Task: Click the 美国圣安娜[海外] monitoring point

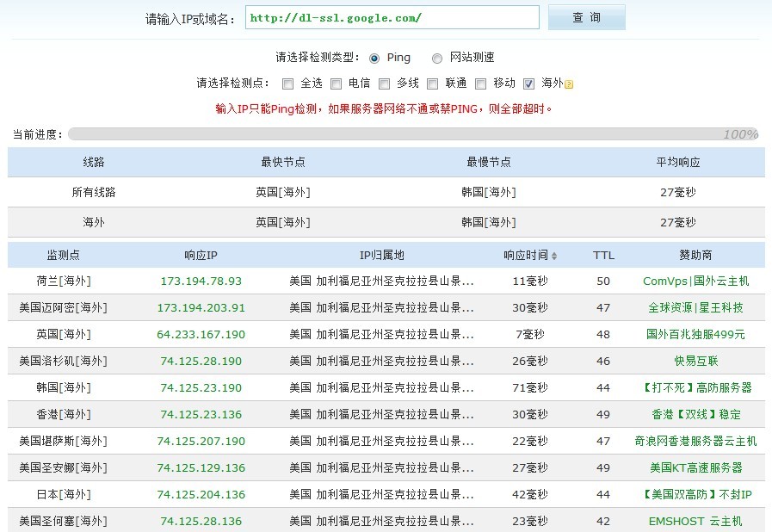Action: pos(64,467)
